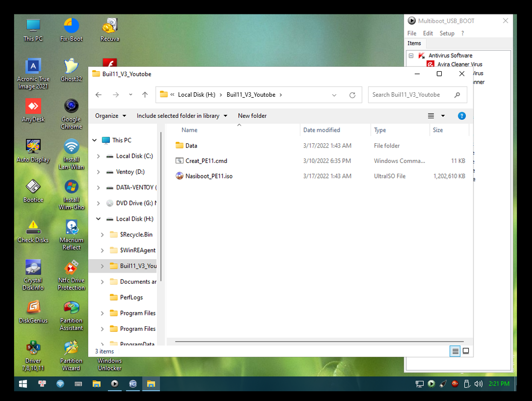Screen dimensions: 532x401
Task: Click the search magnifier in Explorer search box
Action: tap(457, 95)
